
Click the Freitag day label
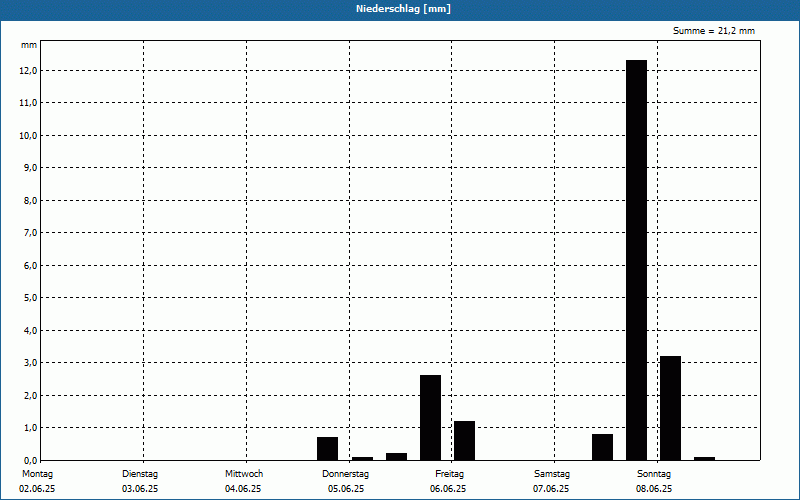tap(449, 474)
